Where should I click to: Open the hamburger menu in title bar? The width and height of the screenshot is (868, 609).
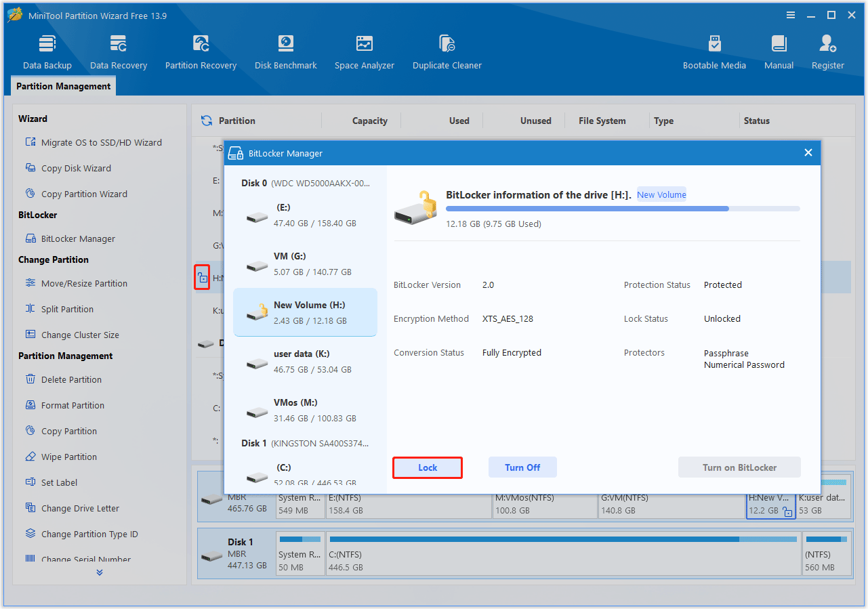(x=791, y=15)
